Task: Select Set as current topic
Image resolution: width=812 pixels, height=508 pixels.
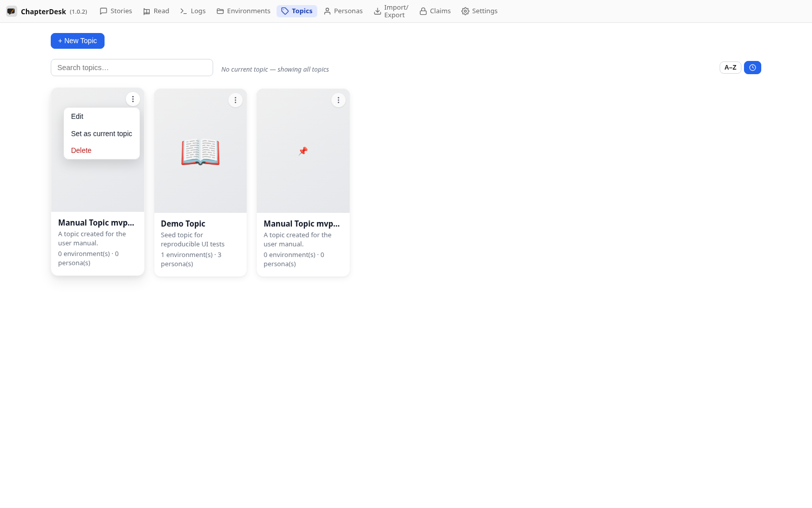Action: click(x=101, y=134)
